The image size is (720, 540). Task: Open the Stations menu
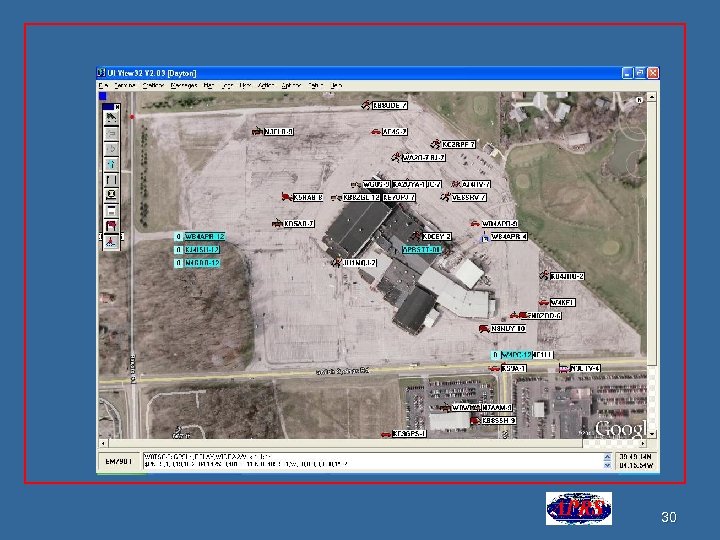(153, 85)
